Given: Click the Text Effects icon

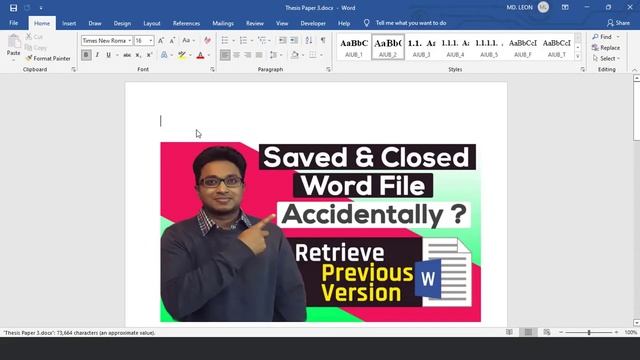Looking at the screenshot, I should click(164, 55).
